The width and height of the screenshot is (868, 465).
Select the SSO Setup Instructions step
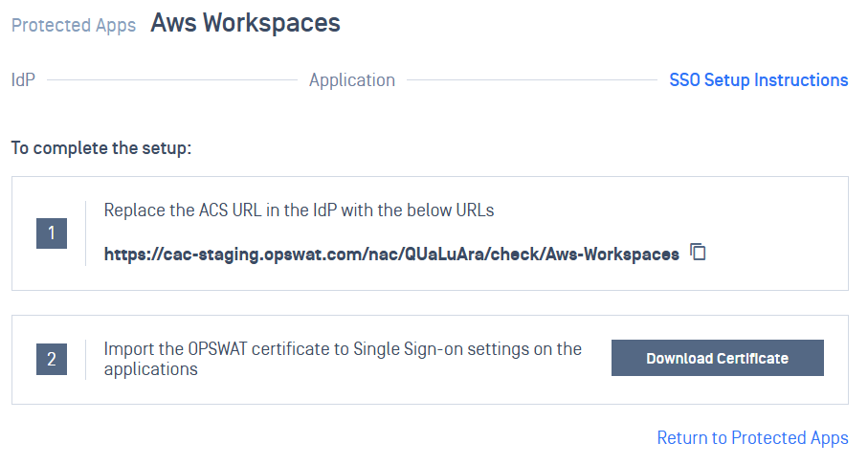(x=758, y=80)
